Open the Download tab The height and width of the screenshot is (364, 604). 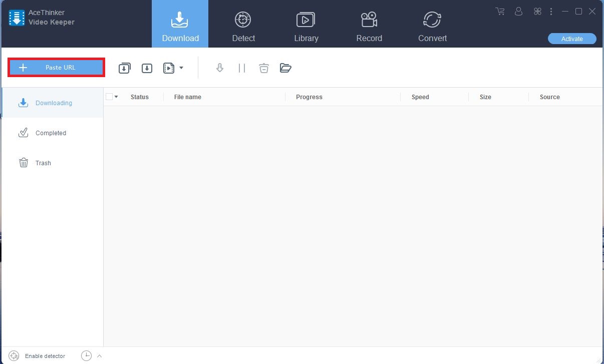pos(180,24)
